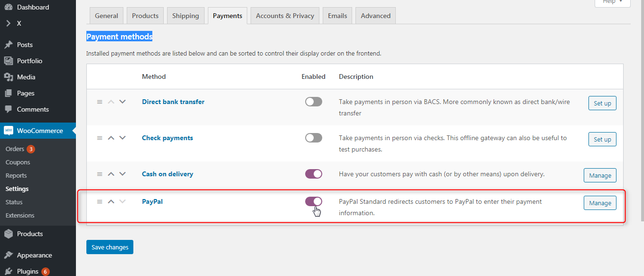Click Set up for Check payments
The height and width of the screenshot is (276, 644).
click(602, 139)
